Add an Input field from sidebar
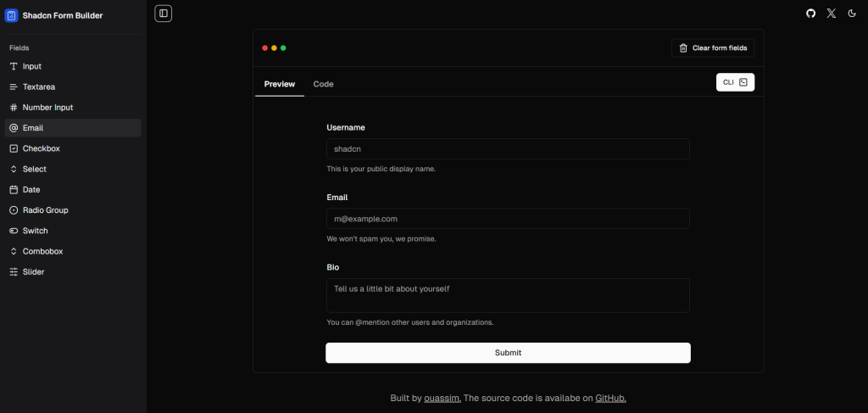868x413 pixels. 73,66
